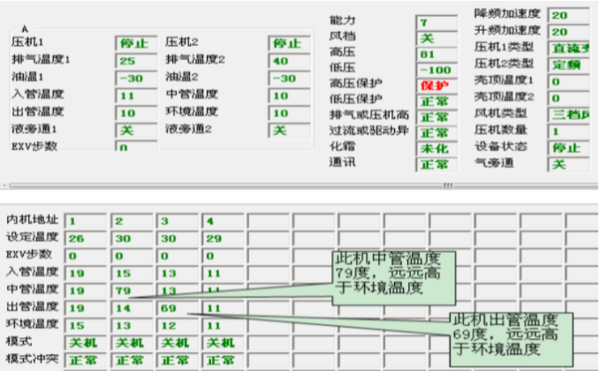Click the 低压 value field showing -100
This screenshot has width=600, height=378.
pos(437,70)
